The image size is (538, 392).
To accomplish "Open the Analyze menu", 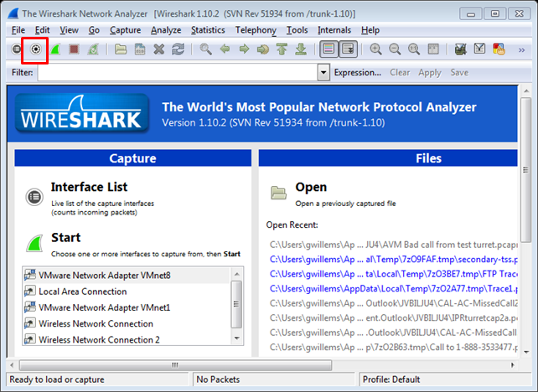I will [x=166, y=30].
